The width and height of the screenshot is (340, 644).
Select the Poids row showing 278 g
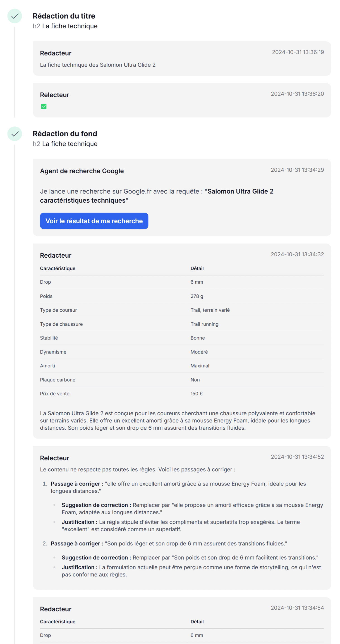(182, 296)
